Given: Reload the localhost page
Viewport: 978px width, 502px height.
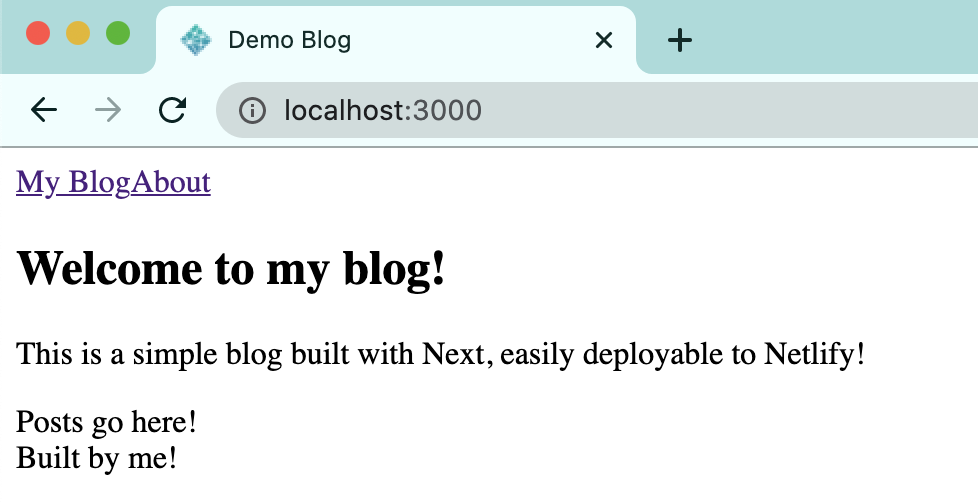Looking at the screenshot, I should coord(173,110).
